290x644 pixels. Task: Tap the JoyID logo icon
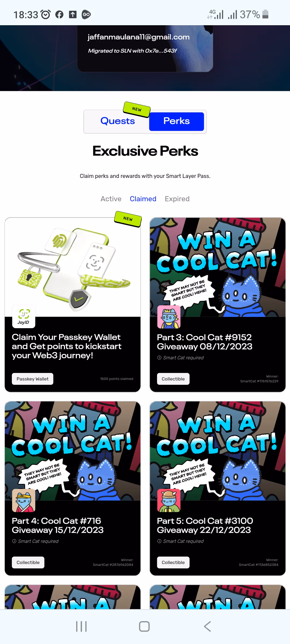tap(24, 317)
